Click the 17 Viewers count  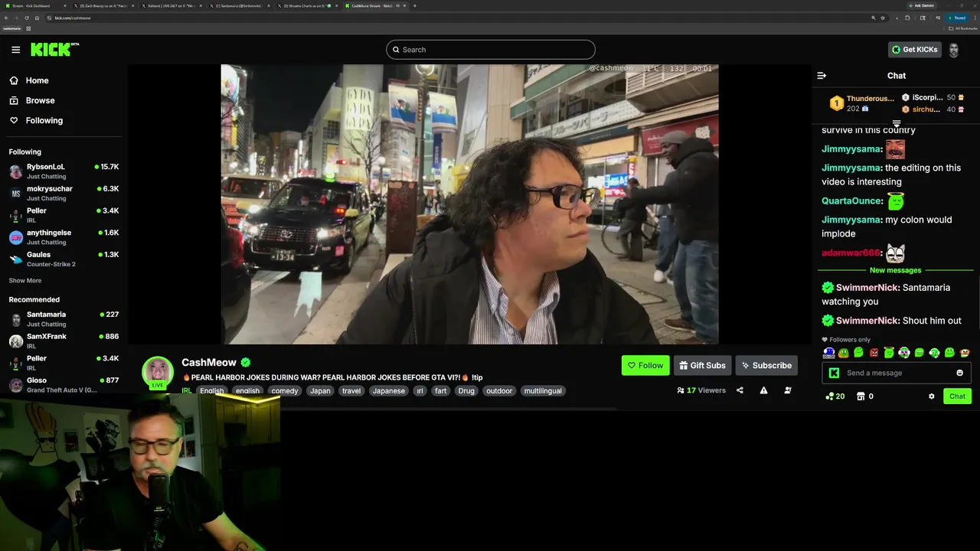(701, 390)
